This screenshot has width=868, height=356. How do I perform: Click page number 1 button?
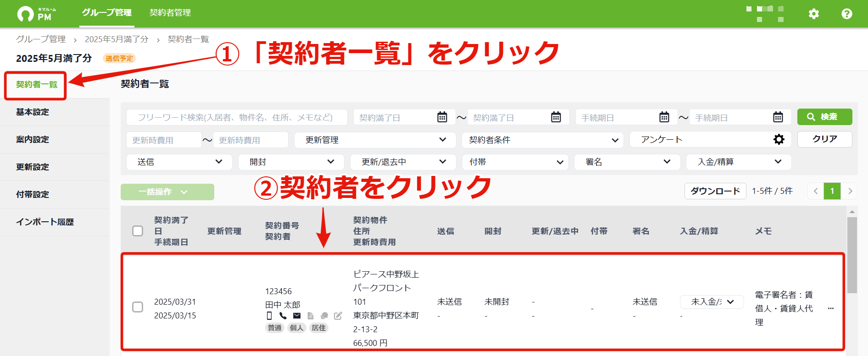pyautogui.click(x=832, y=191)
